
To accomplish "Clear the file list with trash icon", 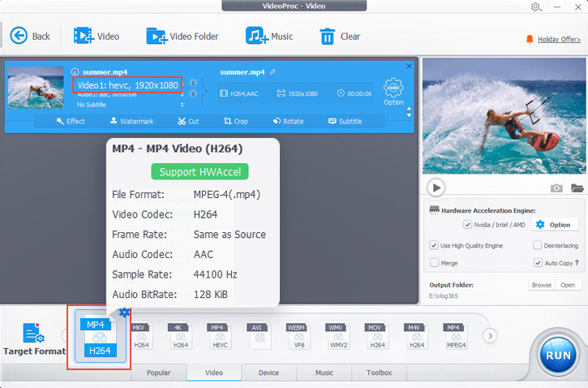I will tap(340, 37).
